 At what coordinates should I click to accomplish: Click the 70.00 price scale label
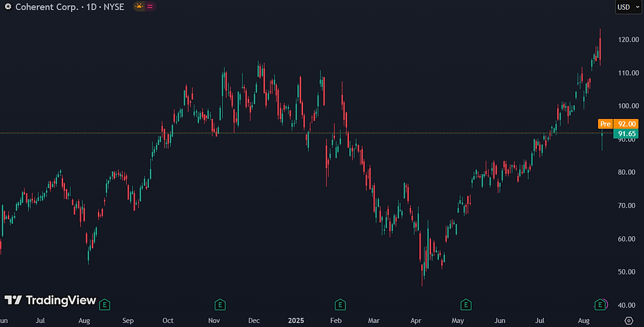pos(627,206)
